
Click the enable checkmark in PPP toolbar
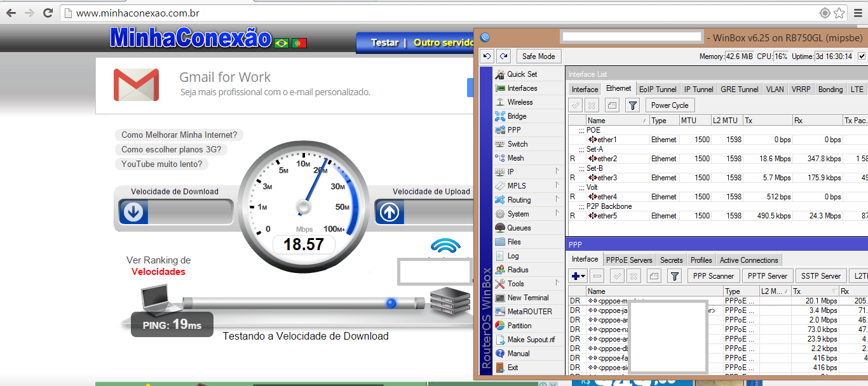coord(616,276)
